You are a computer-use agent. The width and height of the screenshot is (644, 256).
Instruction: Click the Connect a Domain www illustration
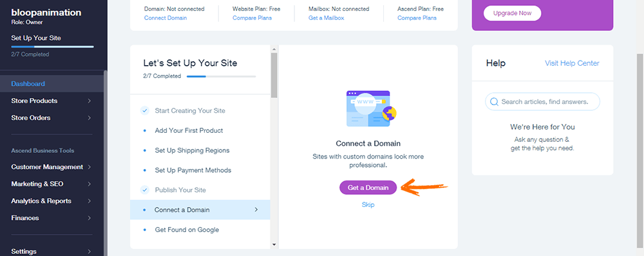[371, 109]
